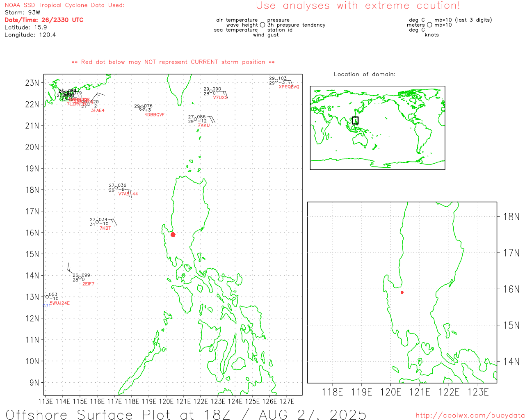Click station id V7UX2
525x420 pixels.
(x=220, y=98)
